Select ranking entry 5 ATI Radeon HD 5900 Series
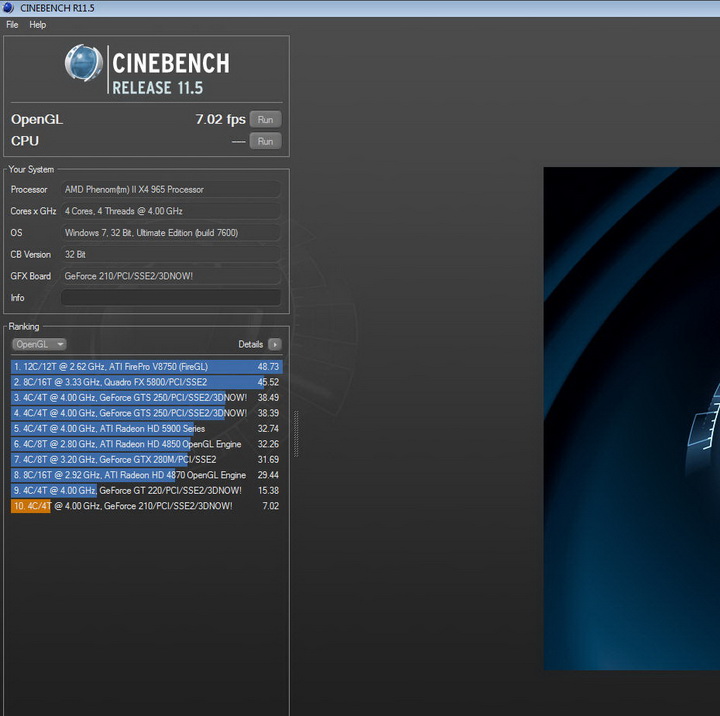 point(146,428)
